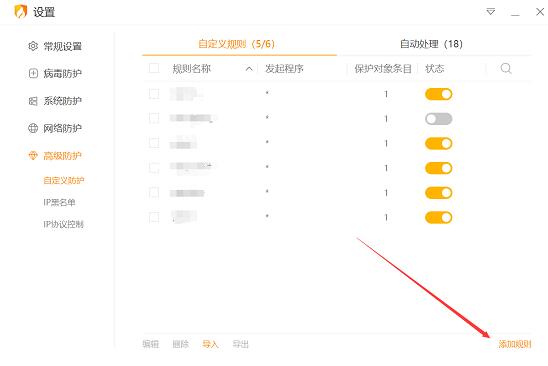Disable the last rule's status switch
Screen dimensions: 548x366
[439, 217]
